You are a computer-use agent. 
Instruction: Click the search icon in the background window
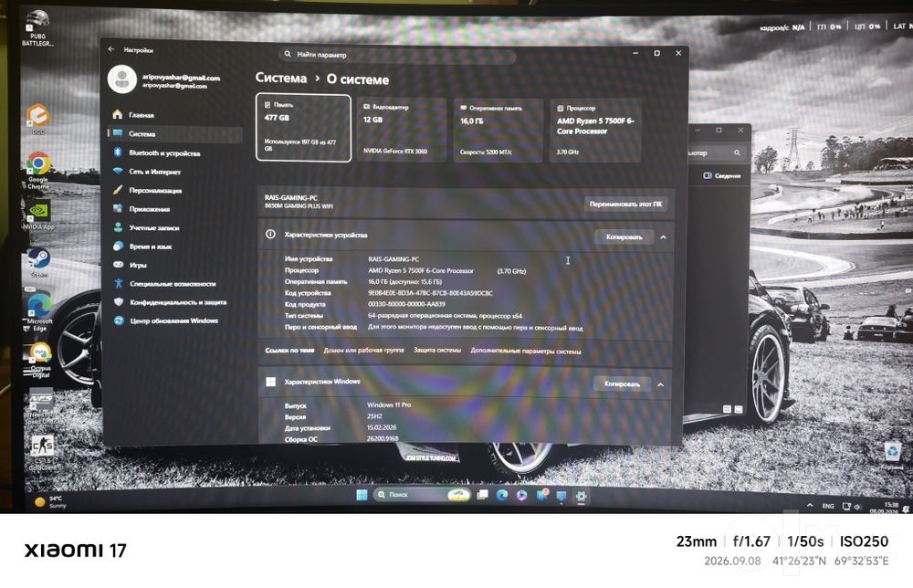[737, 152]
